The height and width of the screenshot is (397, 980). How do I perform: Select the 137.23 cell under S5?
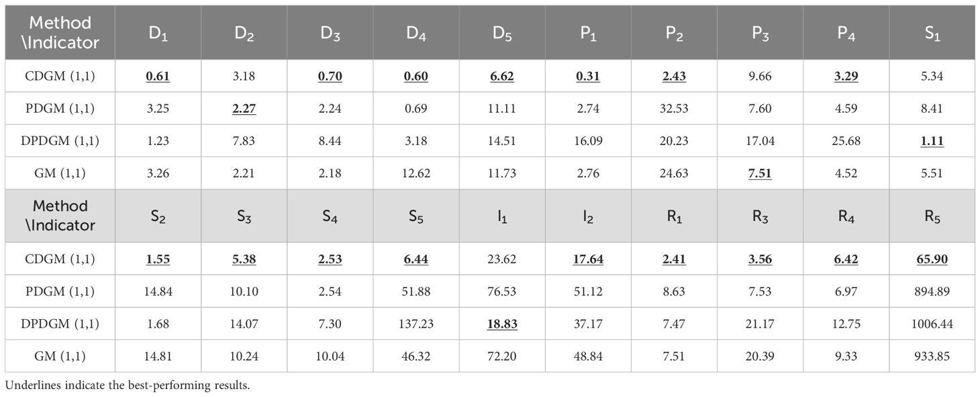tap(416, 324)
